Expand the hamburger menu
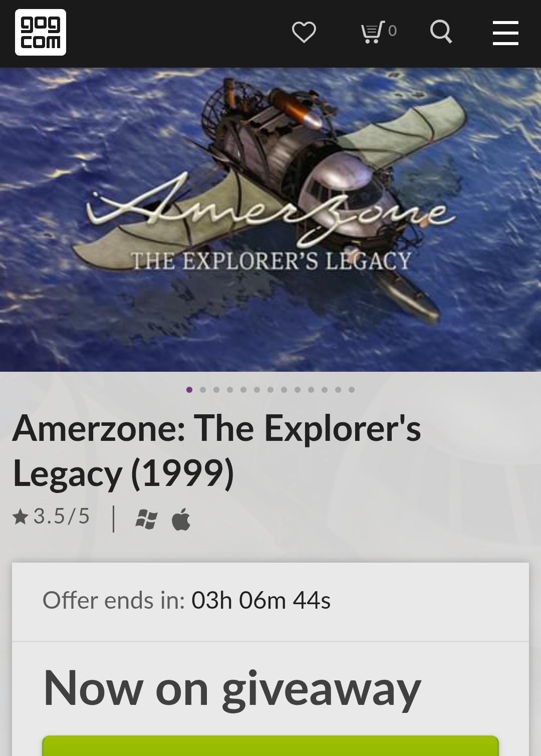Viewport: 541px width, 756px height. pyautogui.click(x=505, y=33)
